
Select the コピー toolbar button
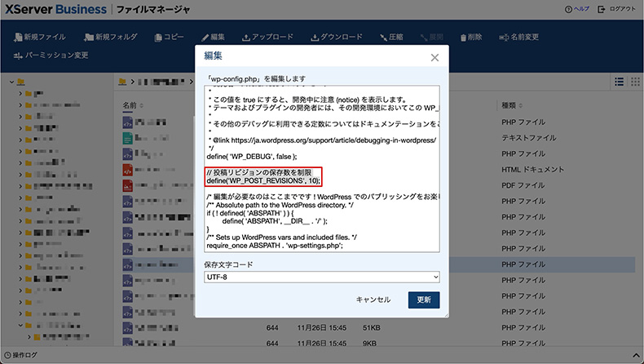169,37
